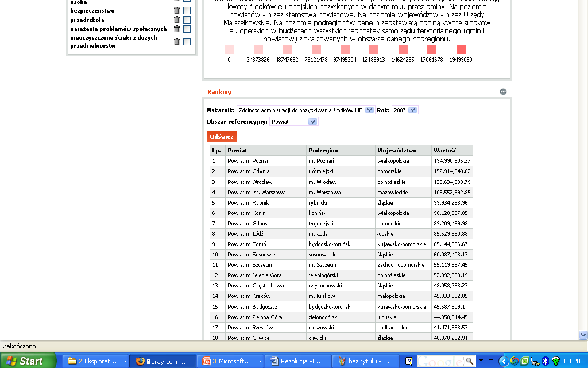Open the Ranking panel options icon

[x=503, y=91]
